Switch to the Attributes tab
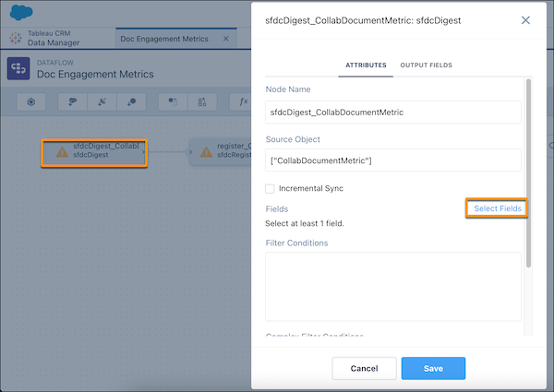This screenshot has height=392, width=554. click(x=366, y=65)
